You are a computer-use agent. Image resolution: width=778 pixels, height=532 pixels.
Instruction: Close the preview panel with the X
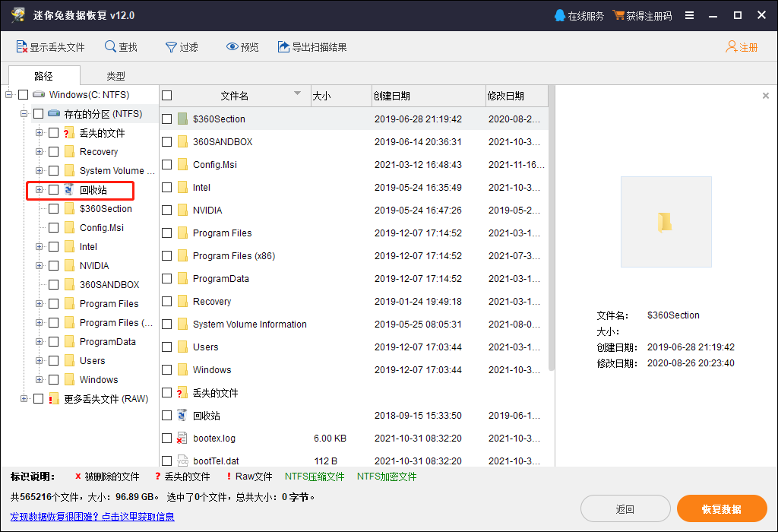tap(766, 96)
